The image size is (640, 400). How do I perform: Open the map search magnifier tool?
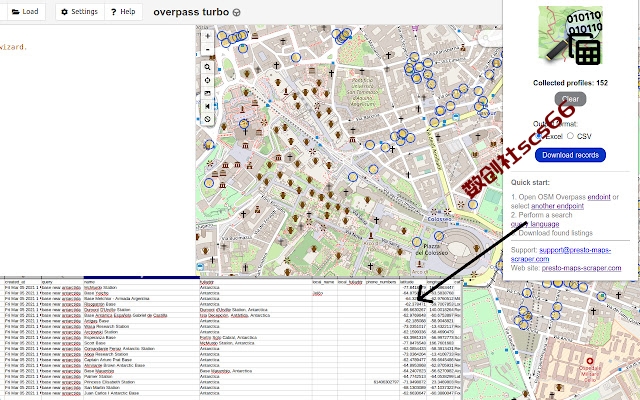point(208,67)
